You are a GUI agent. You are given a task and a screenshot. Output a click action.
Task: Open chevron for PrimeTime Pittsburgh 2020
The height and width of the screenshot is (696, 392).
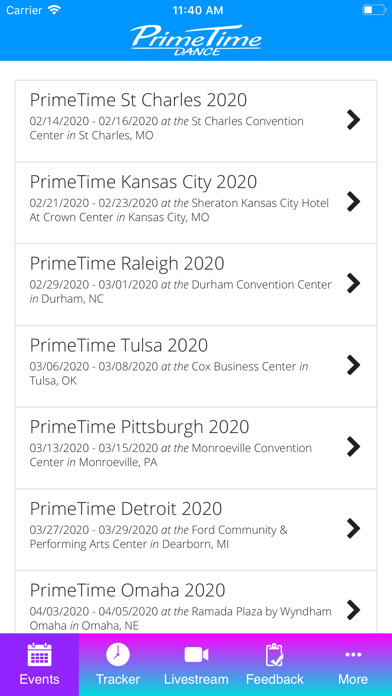coord(353,447)
